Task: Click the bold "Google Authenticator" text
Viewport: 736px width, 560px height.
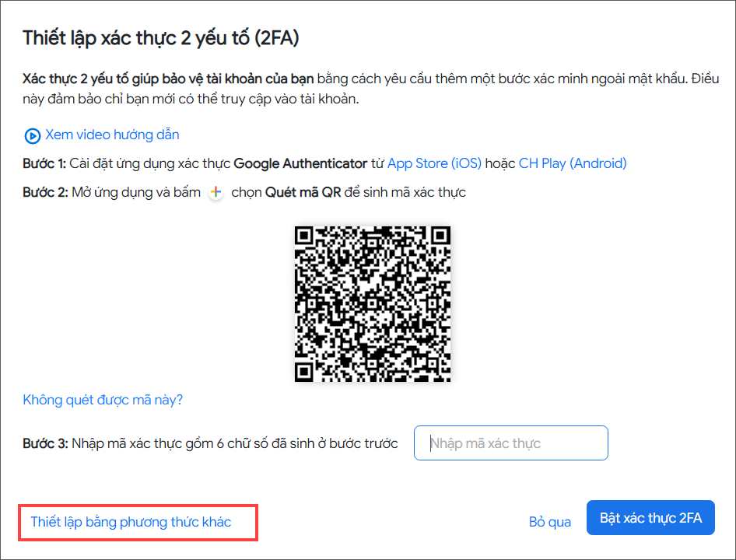Action: point(300,163)
